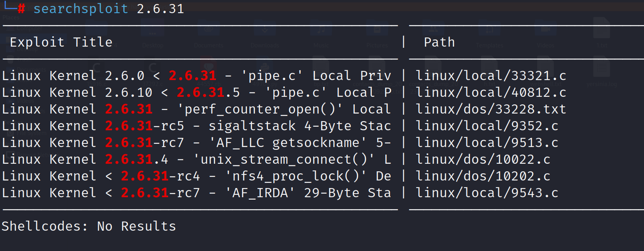The image size is (644, 251).
Task: Click path linux/local/40812.c
Action: click(x=491, y=92)
